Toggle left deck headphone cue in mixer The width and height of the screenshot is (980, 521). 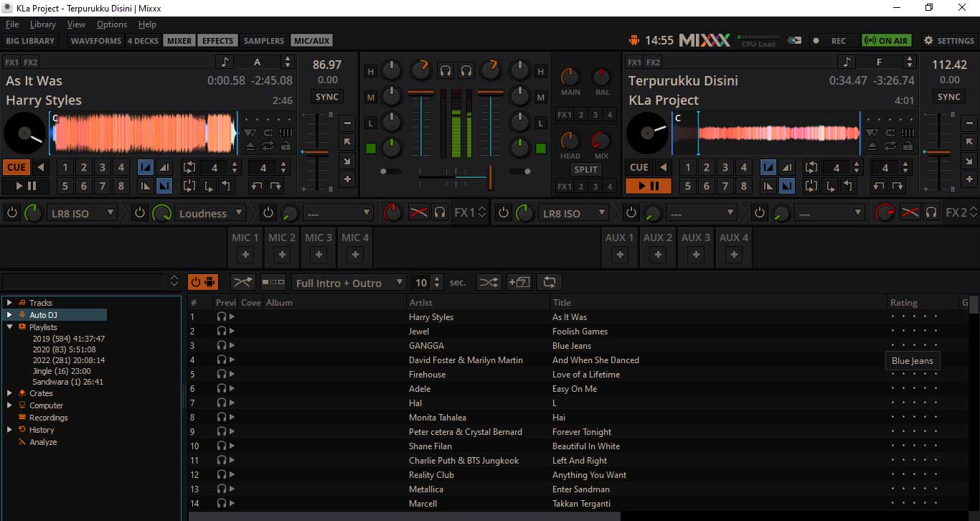[446, 70]
